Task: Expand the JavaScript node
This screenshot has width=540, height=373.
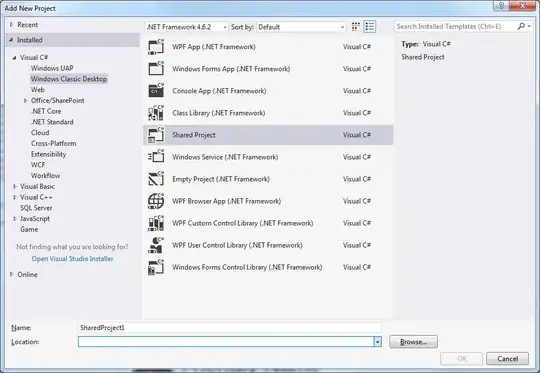Action: [x=14, y=219]
